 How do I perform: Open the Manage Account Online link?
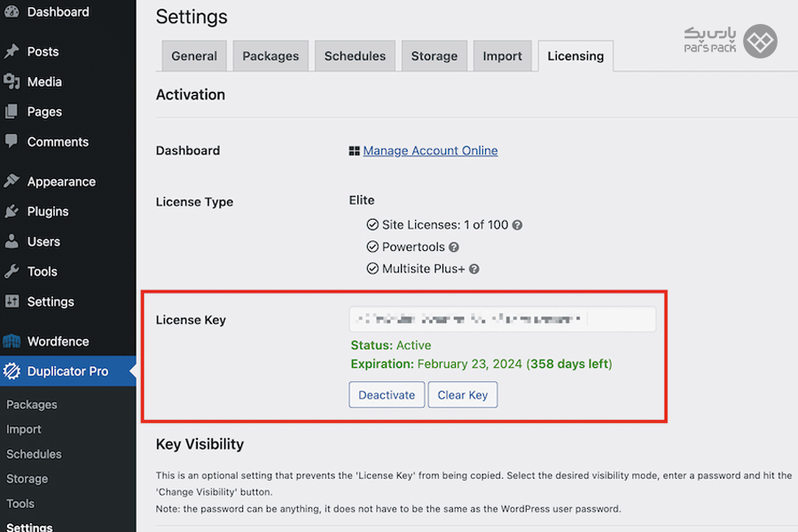click(431, 151)
